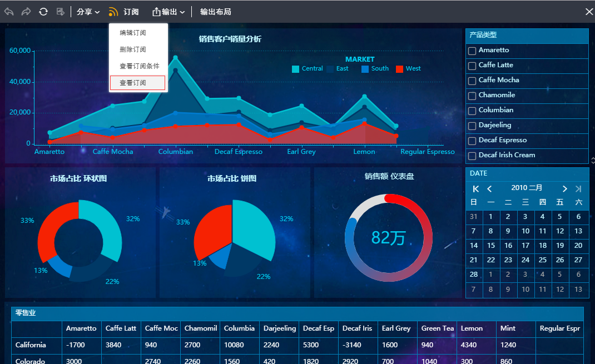
Task: Click the save-as icon in the toolbar
Action: tap(61, 12)
